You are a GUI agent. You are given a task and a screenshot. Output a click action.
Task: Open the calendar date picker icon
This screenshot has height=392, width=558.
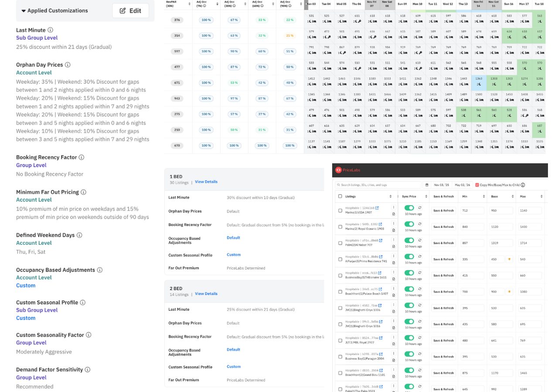tap(427, 185)
